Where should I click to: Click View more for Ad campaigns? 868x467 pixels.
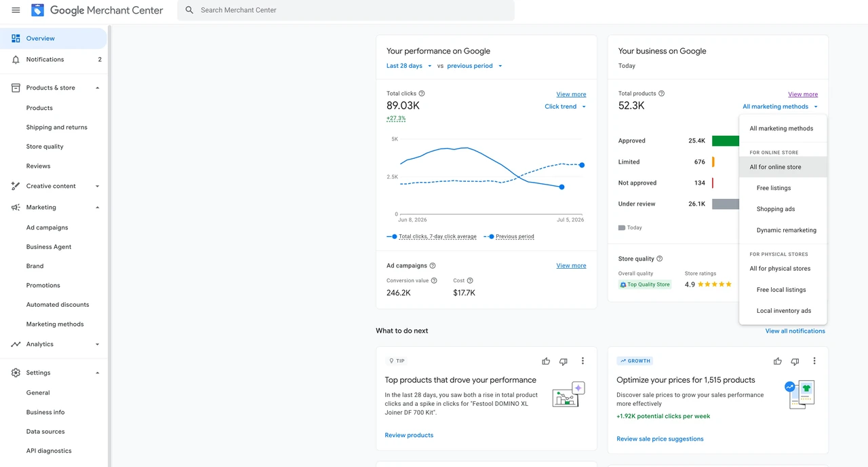tap(571, 265)
